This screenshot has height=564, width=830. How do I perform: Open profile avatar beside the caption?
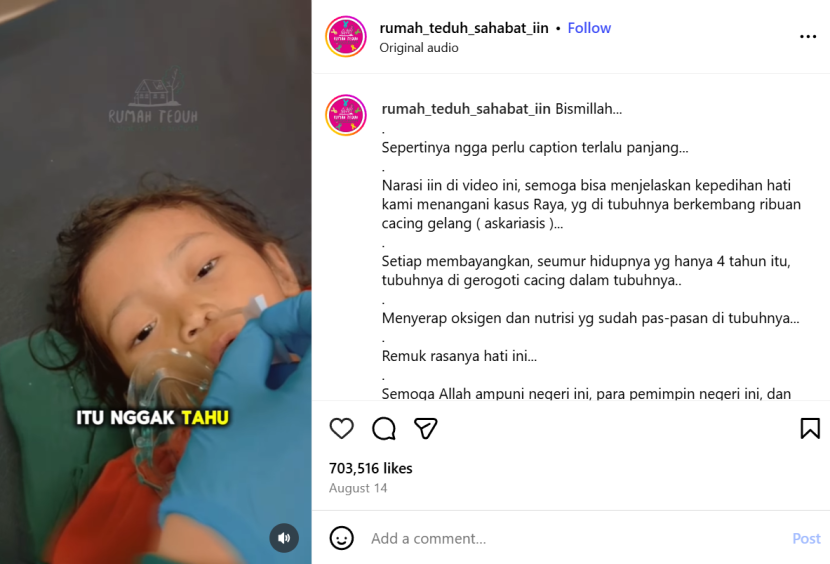coord(346,115)
